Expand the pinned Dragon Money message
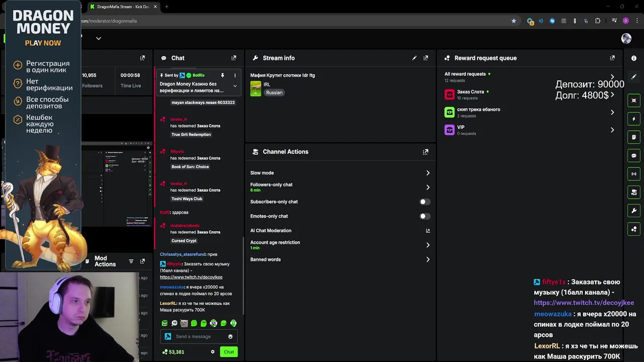 [x=235, y=86]
